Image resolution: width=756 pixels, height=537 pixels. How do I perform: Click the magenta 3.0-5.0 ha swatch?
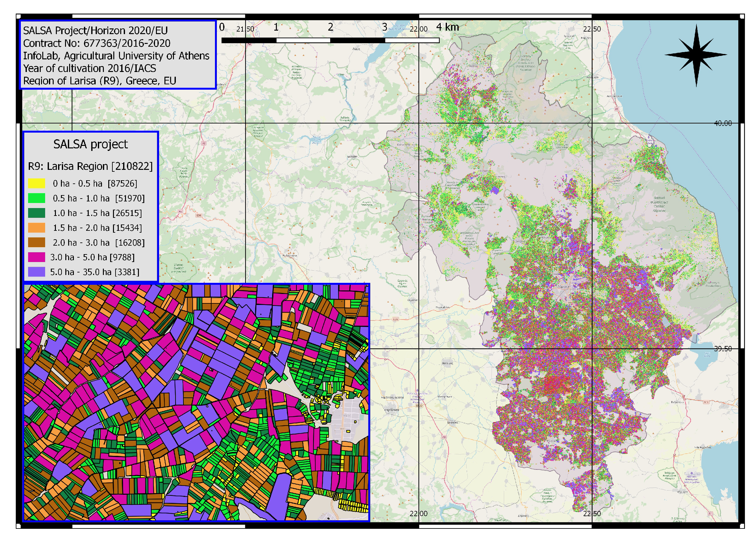click(x=36, y=257)
